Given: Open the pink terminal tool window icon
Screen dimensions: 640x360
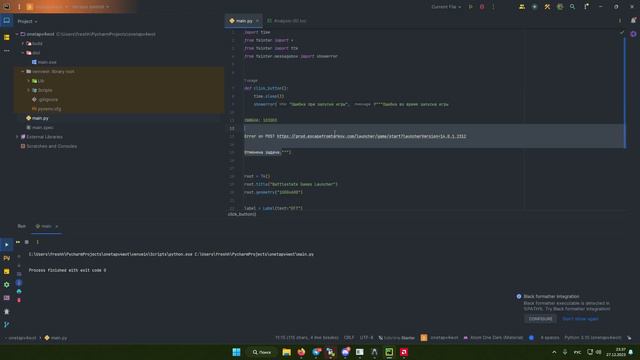Looking at the screenshot, I should 7,298.
